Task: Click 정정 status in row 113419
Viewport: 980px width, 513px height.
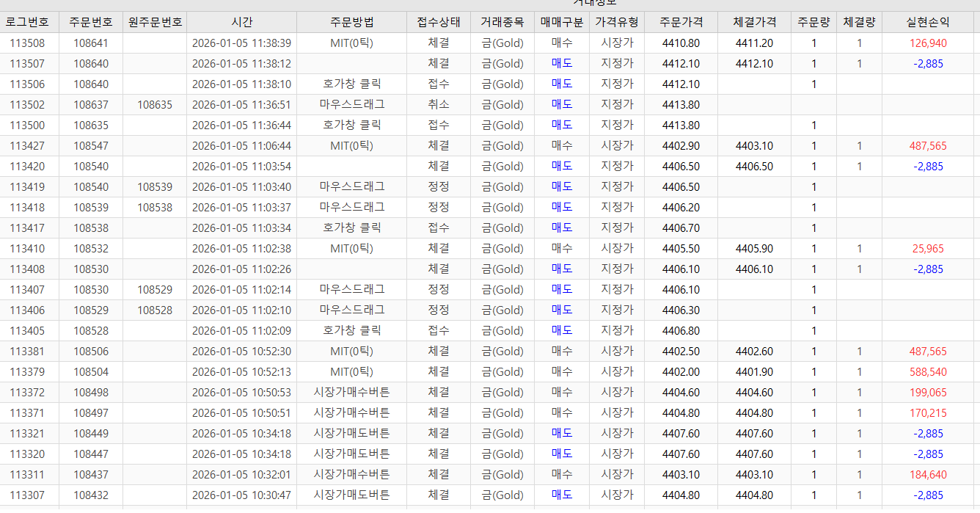Action: tap(439, 187)
